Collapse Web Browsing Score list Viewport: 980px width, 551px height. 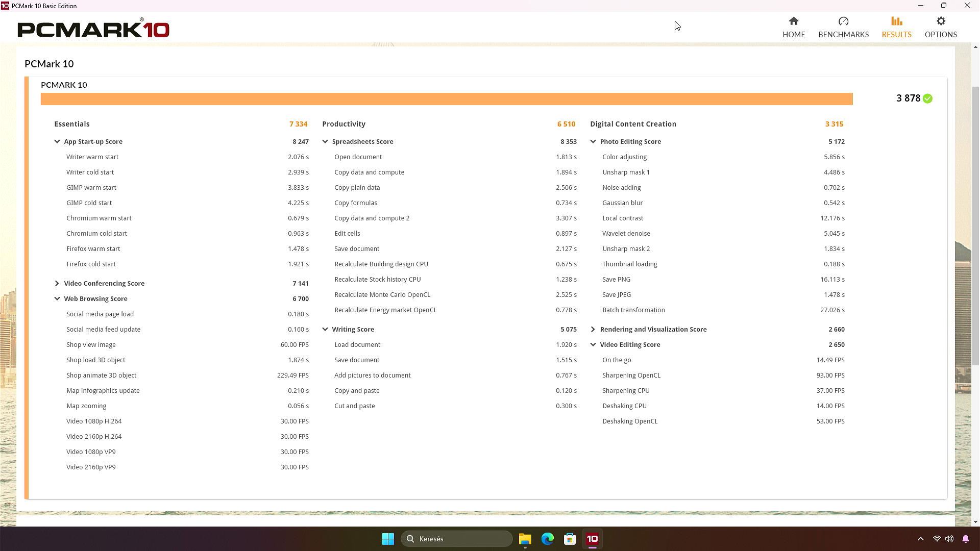pyautogui.click(x=57, y=299)
